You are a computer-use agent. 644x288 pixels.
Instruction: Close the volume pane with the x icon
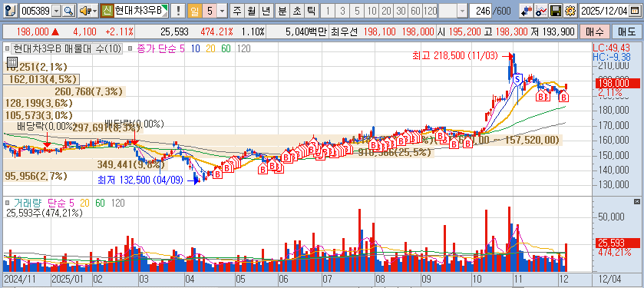(637, 201)
